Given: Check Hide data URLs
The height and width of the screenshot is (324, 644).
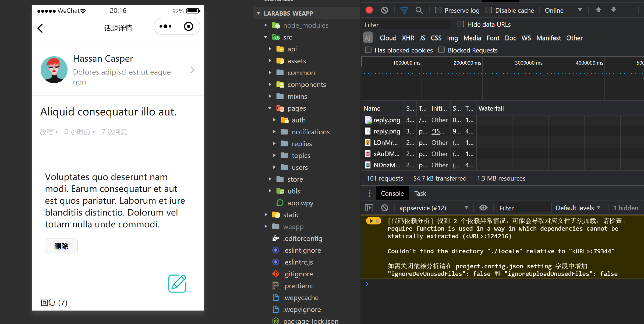Looking at the screenshot, I should [461, 24].
